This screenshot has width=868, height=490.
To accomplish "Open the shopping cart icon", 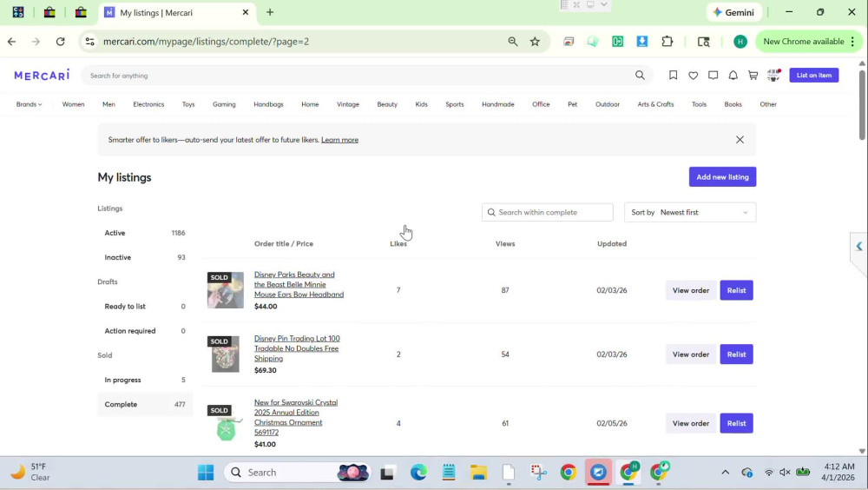I will [x=753, y=76].
